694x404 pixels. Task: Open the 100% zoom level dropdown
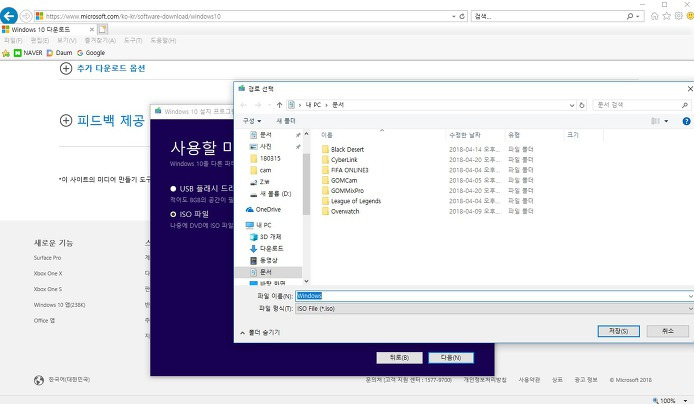click(x=685, y=400)
